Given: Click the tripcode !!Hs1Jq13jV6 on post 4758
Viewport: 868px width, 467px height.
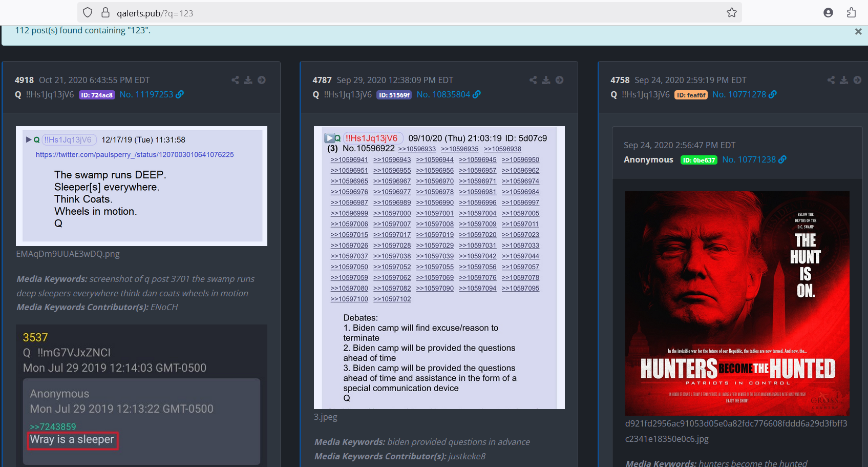Looking at the screenshot, I should [x=646, y=94].
